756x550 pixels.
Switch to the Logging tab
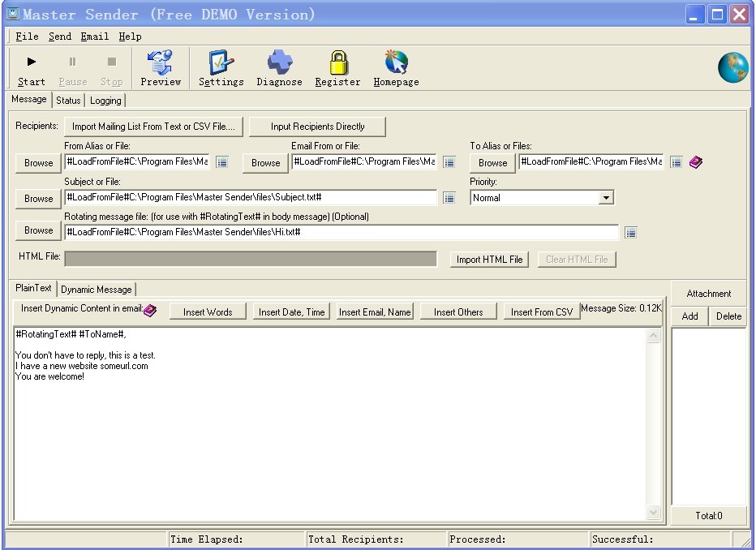(105, 101)
